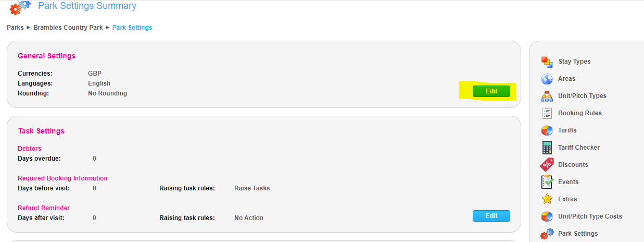Click the Stay Types icon
The width and height of the screenshot is (644, 242).
[x=547, y=62]
